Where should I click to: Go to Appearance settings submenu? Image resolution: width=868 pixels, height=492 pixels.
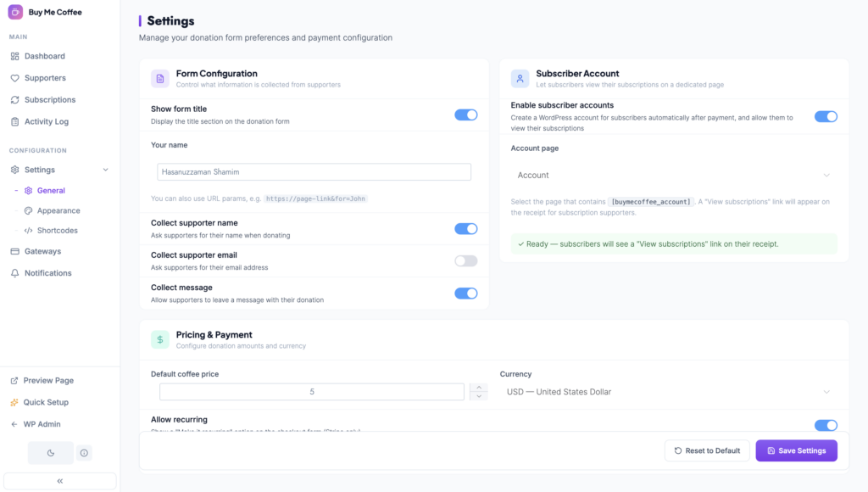click(x=58, y=210)
